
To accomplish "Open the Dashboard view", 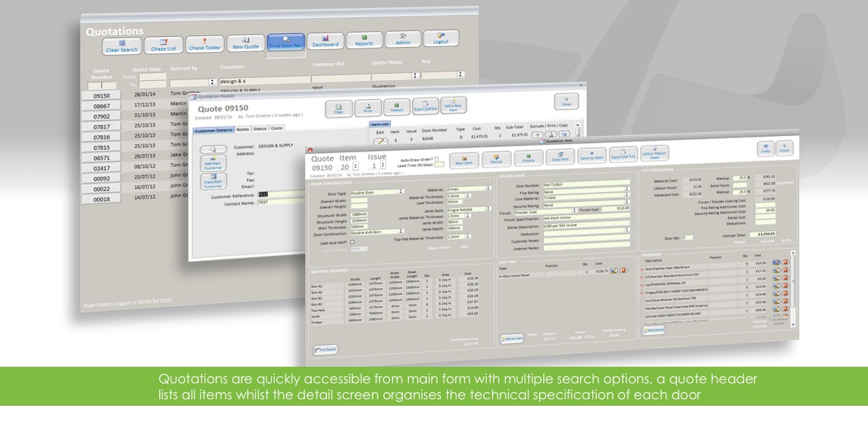I will 325,41.
